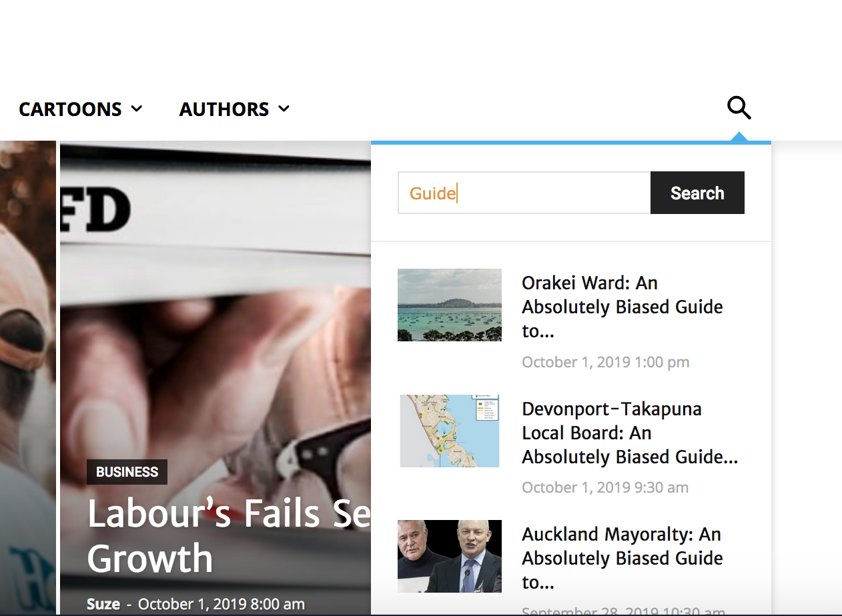Viewport: 842px width, 616px height.
Task: Open the CARTOONS menu item
Action: click(x=70, y=109)
